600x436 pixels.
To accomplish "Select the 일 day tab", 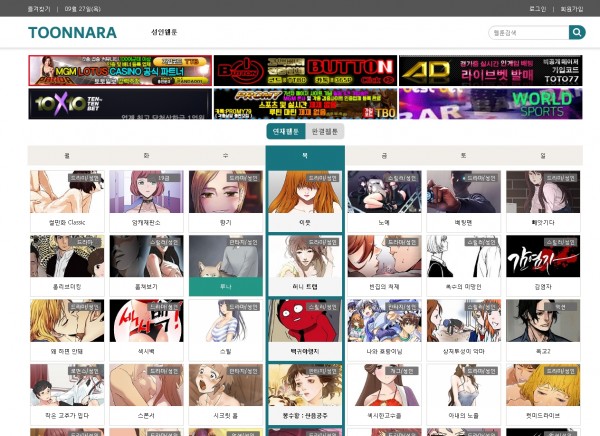I will point(543,155).
